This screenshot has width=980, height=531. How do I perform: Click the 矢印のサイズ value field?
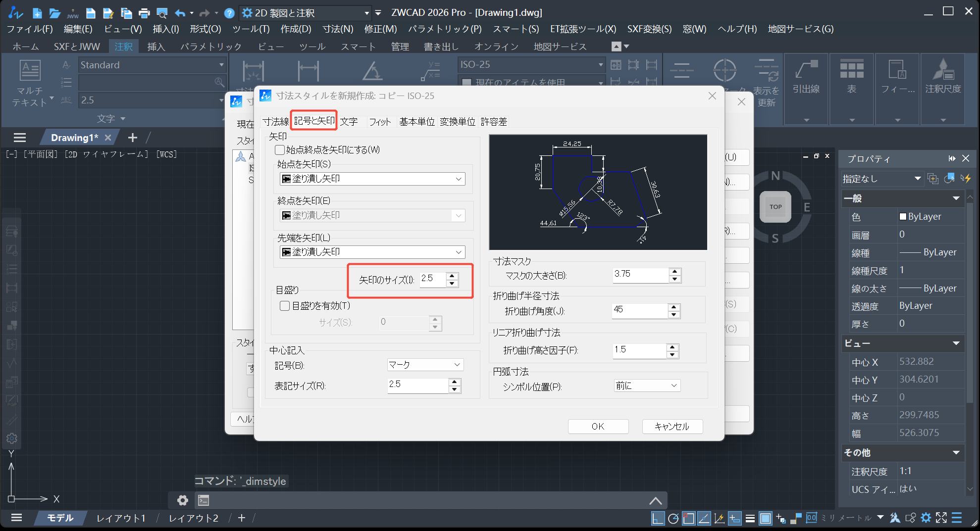[432, 279]
